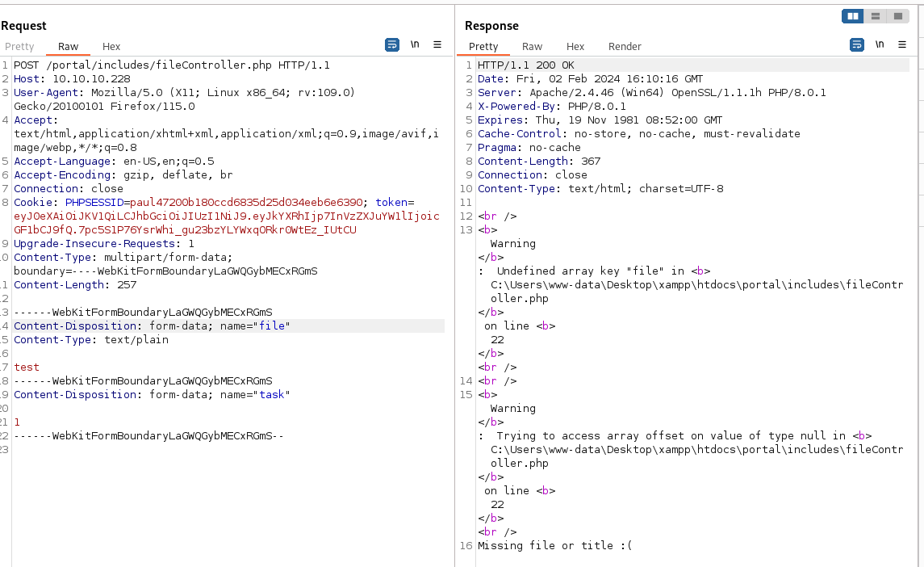Switch to combined single-pane layout
The image size is (924, 567).
[897, 16]
